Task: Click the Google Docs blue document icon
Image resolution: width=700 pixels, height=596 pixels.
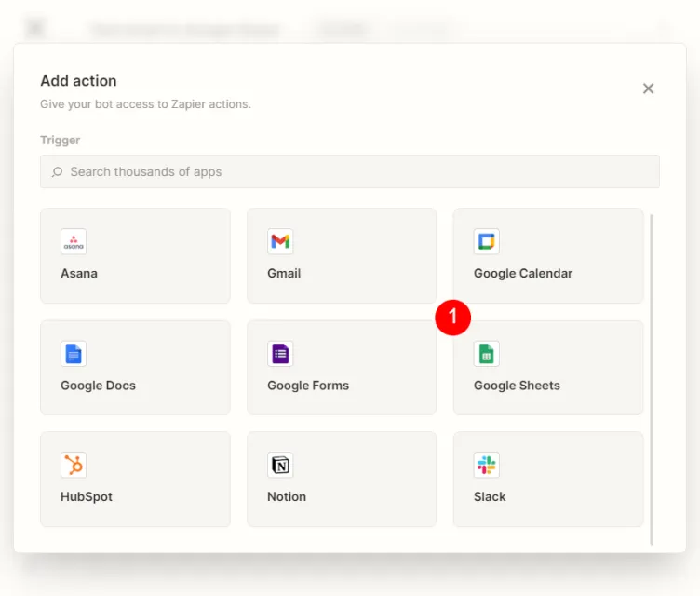Action: 74,353
